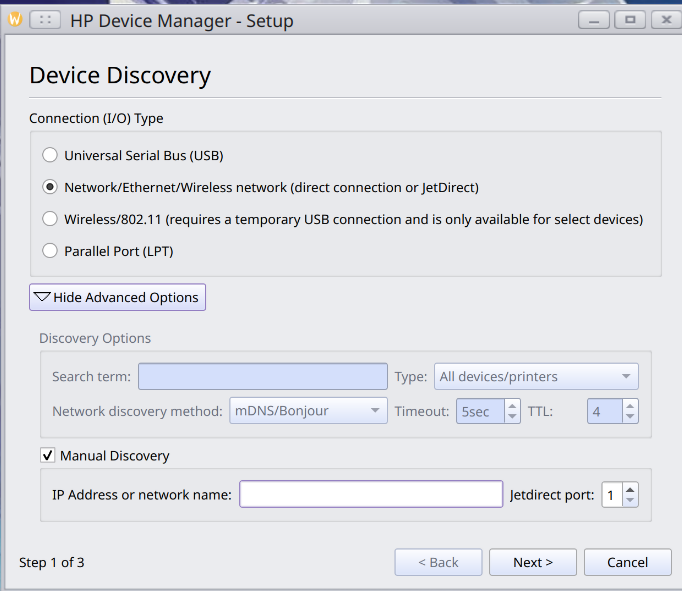Select Universal Serial Bus (USB) radio button
The image size is (682, 591).
pos(50,155)
